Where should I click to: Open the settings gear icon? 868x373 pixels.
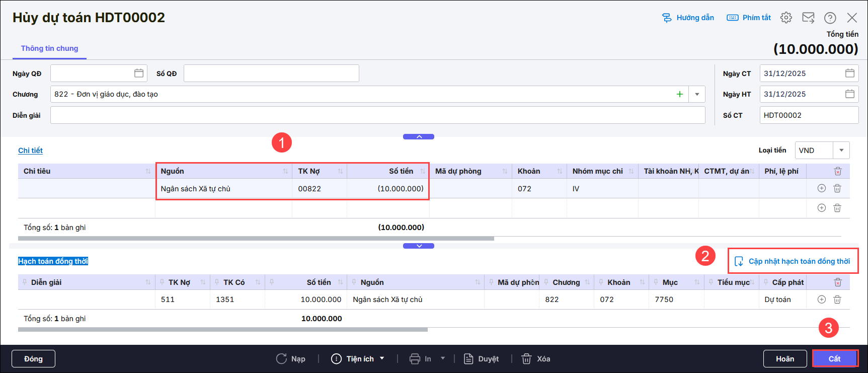(786, 18)
